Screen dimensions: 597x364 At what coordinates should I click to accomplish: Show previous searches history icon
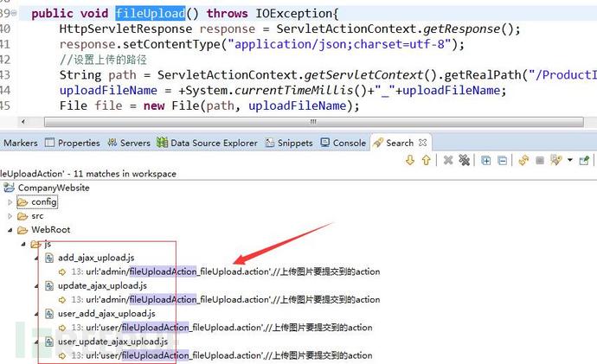(556, 160)
